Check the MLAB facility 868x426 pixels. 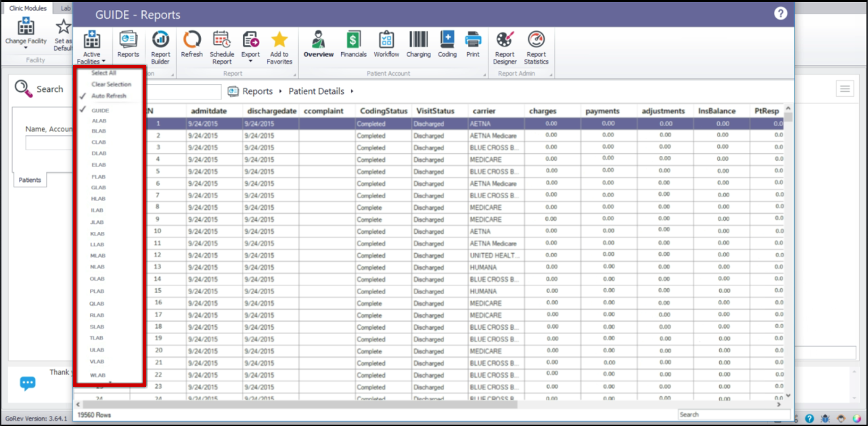click(98, 256)
